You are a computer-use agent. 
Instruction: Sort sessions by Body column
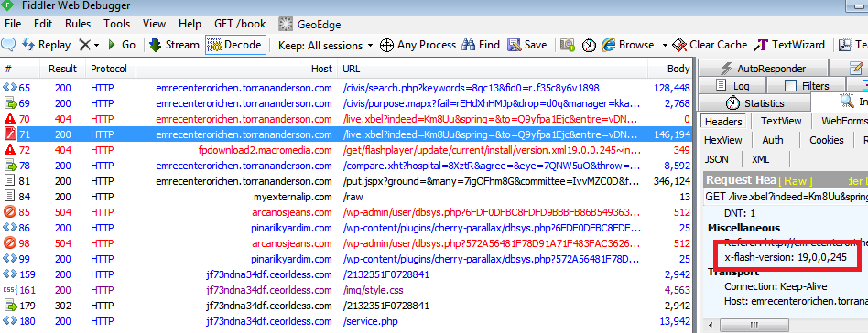coord(670,69)
